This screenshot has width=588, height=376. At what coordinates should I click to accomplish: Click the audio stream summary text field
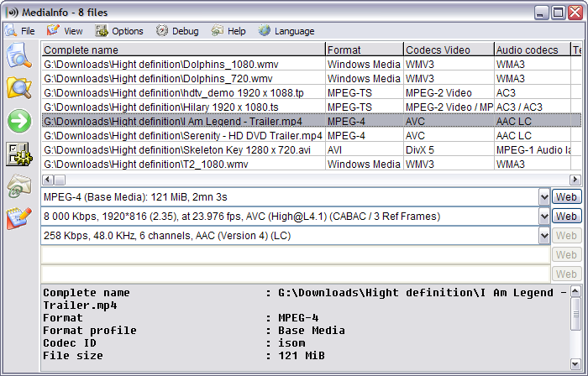(x=291, y=236)
